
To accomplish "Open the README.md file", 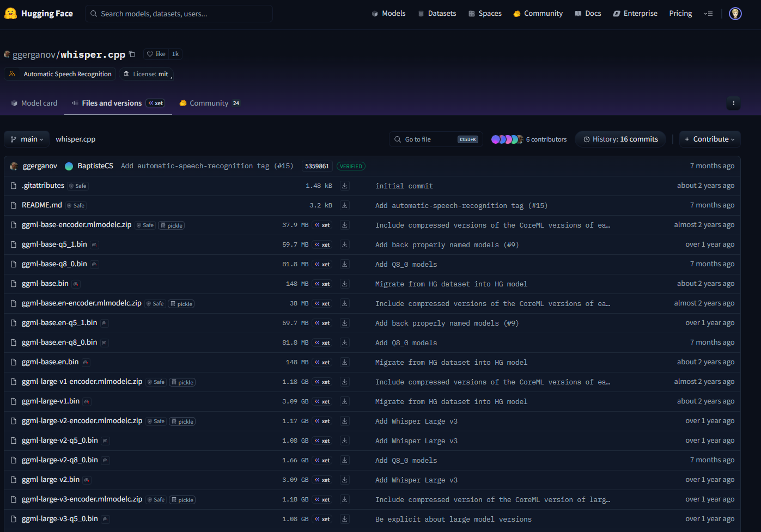I will [x=42, y=205].
